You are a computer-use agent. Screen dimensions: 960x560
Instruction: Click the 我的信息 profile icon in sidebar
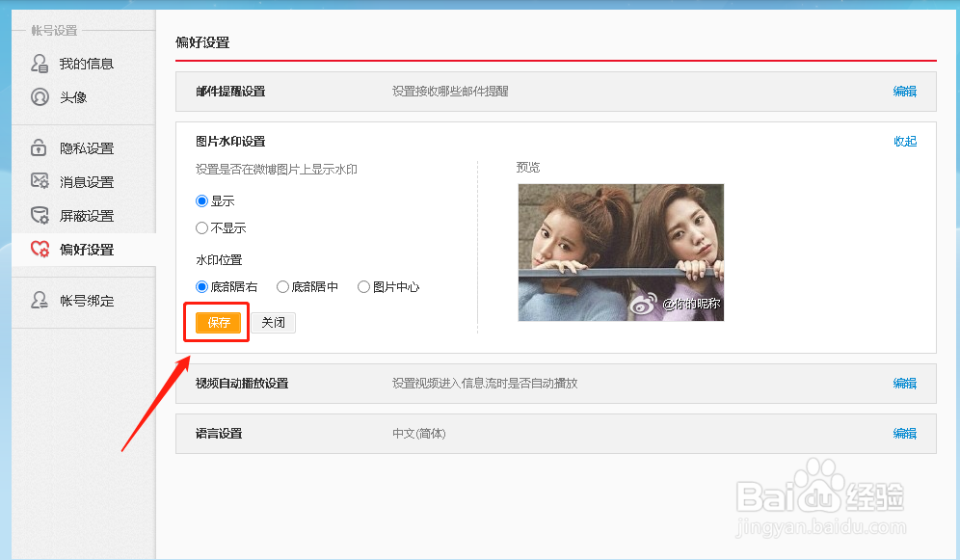tap(40, 64)
